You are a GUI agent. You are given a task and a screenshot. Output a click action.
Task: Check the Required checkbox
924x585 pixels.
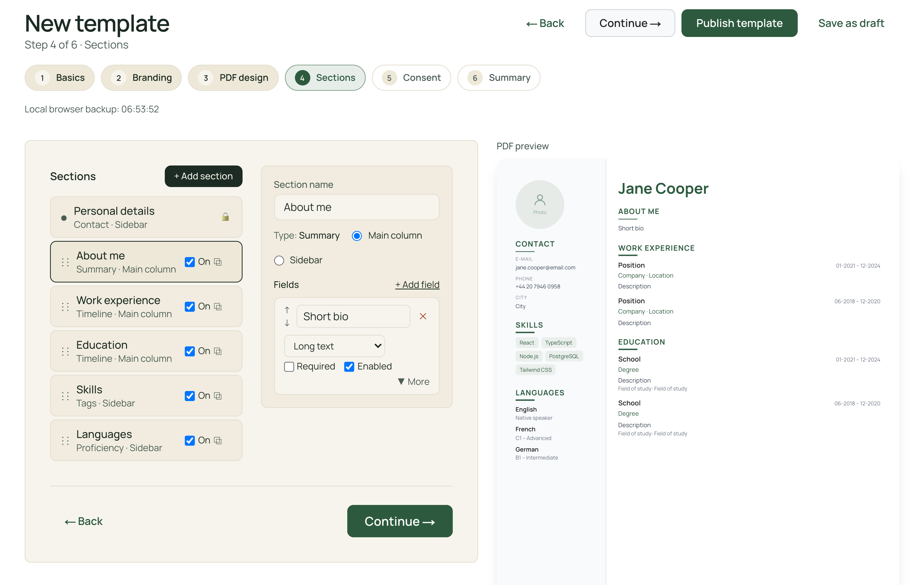(289, 367)
